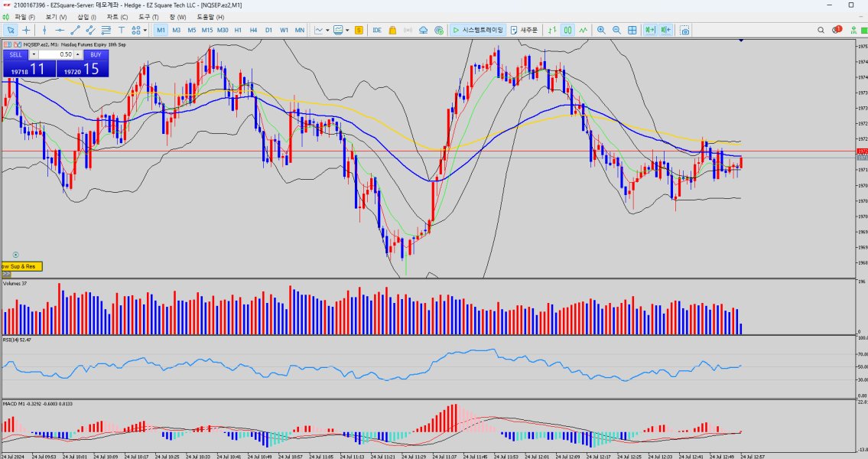This screenshot has height=459, width=868.
Task: Decrease lot volume using the down arrow
Action: pyautogui.click(x=34, y=54)
